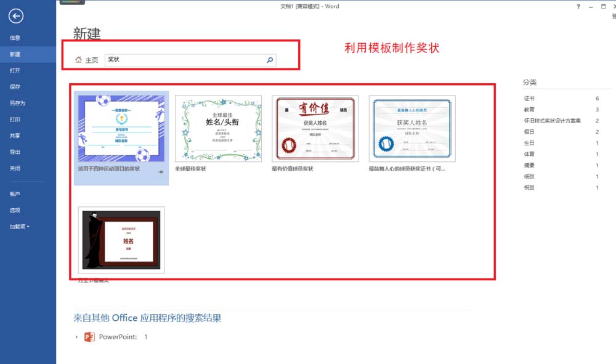616x364 pixels.
Task: Click the home icon beside 主页
Action: (79, 60)
